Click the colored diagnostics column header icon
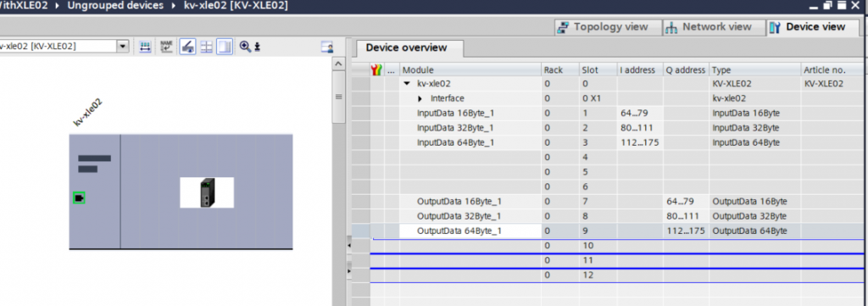The height and width of the screenshot is (306, 868). point(376,70)
